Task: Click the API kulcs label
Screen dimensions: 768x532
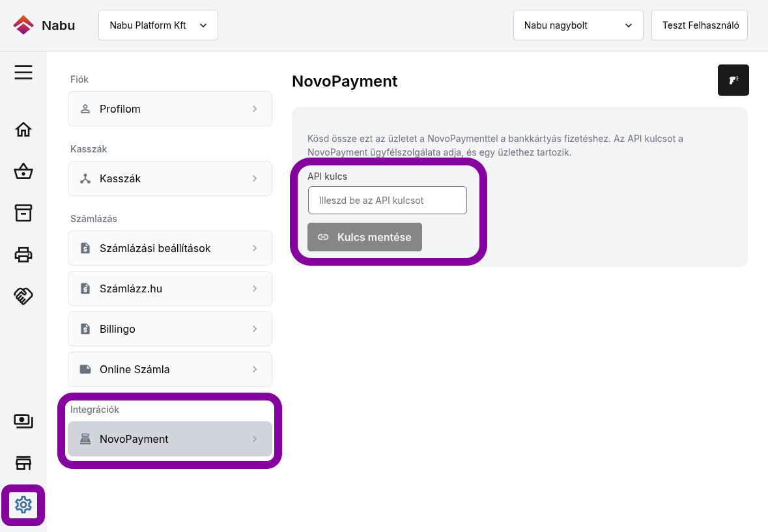Action: pos(327,176)
